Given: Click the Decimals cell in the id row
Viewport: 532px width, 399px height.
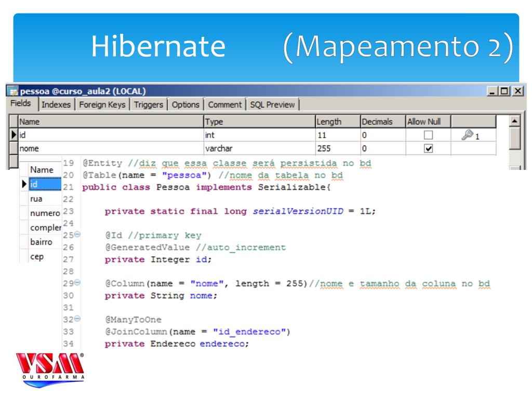Looking at the screenshot, I should pyautogui.click(x=383, y=135).
